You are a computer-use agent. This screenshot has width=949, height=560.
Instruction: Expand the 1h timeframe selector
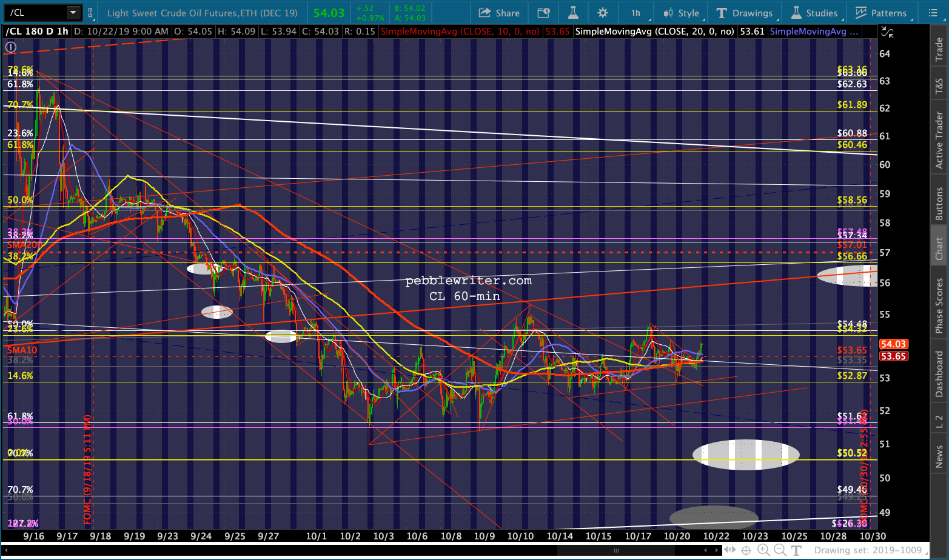point(635,13)
